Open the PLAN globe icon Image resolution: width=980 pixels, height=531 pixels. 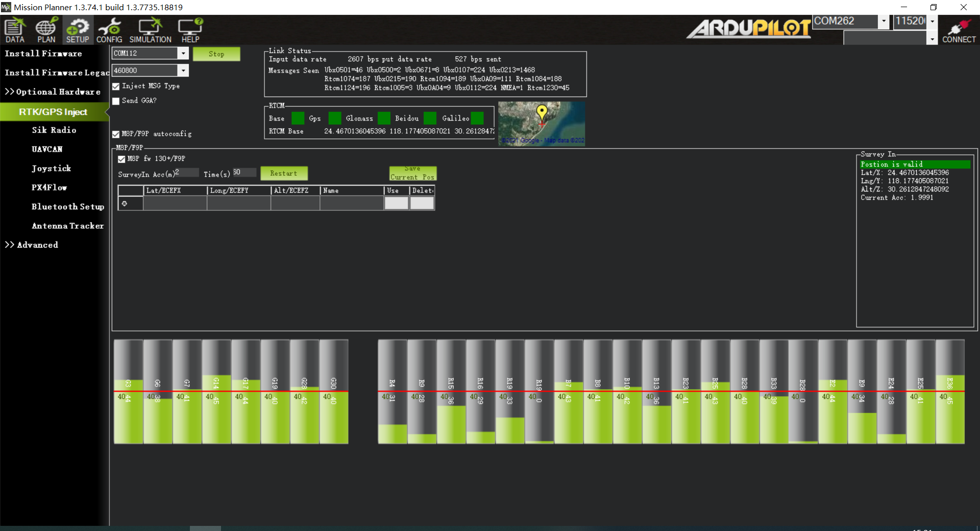point(46,30)
